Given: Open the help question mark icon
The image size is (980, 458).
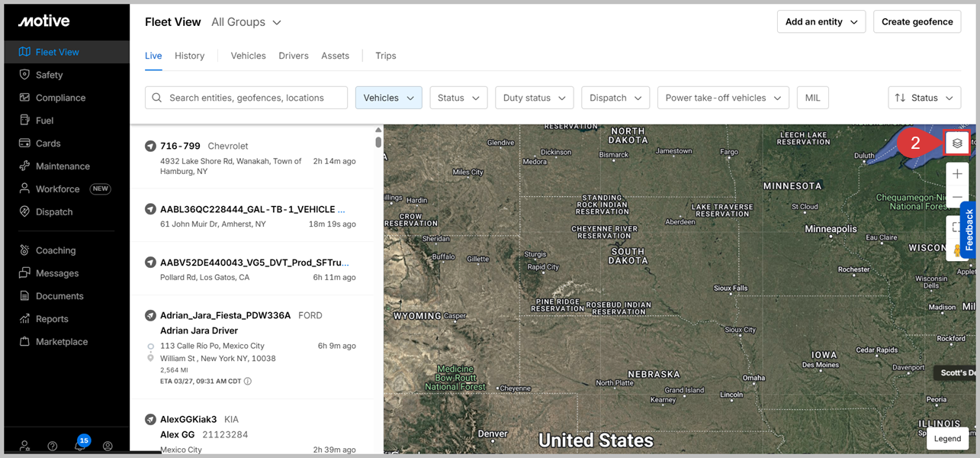Looking at the screenshot, I should 53,446.
